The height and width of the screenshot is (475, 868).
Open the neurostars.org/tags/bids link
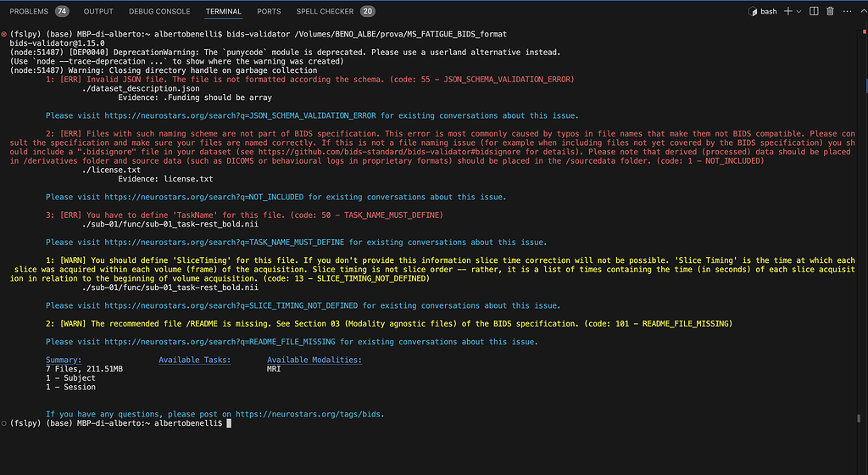point(309,414)
